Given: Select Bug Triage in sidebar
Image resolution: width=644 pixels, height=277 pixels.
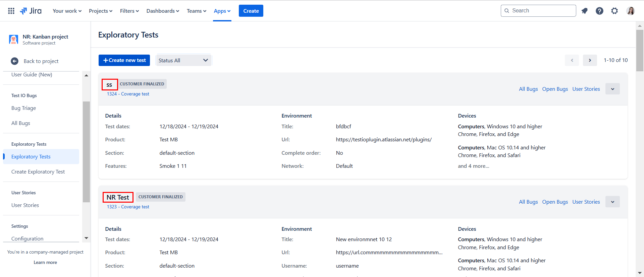Looking at the screenshot, I should tap(23, 108).
